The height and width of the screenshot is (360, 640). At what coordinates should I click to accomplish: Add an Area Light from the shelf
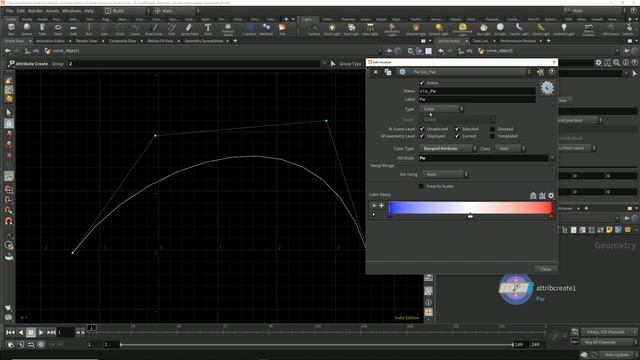point(370,29)
